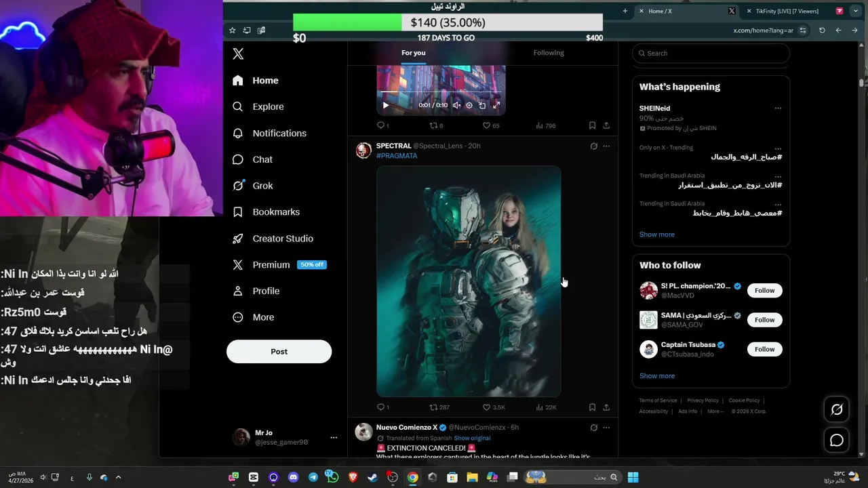Screen dimensions: 868x488
Task: Open Grok from the sidebar
Action: tap(252, 186)
